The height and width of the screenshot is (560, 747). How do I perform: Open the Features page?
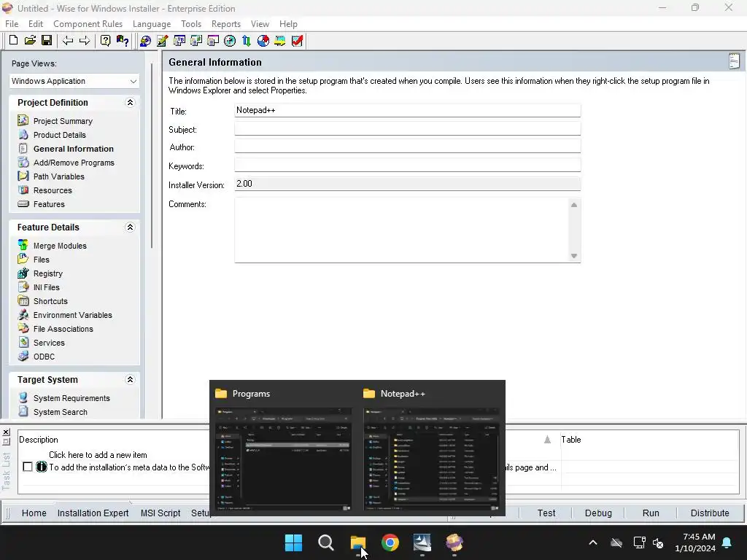[49, 204]
